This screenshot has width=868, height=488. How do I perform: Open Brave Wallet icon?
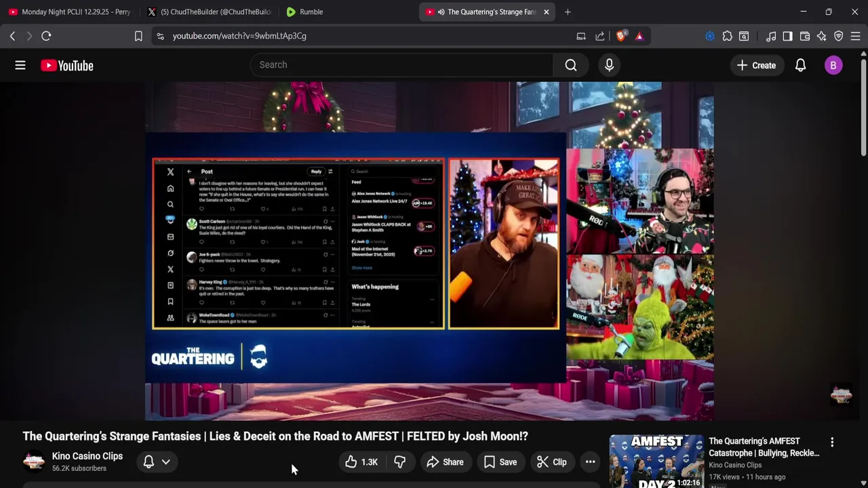[x=805, y=36]
